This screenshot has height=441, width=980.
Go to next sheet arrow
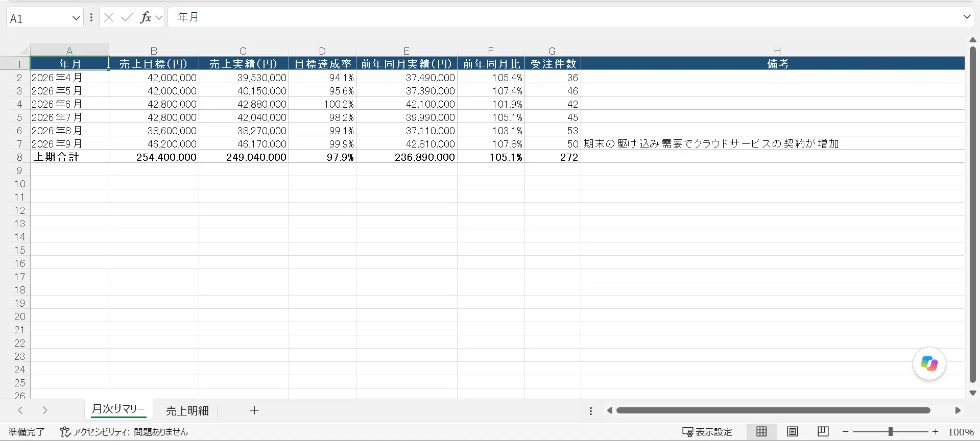tap(45, 410)
